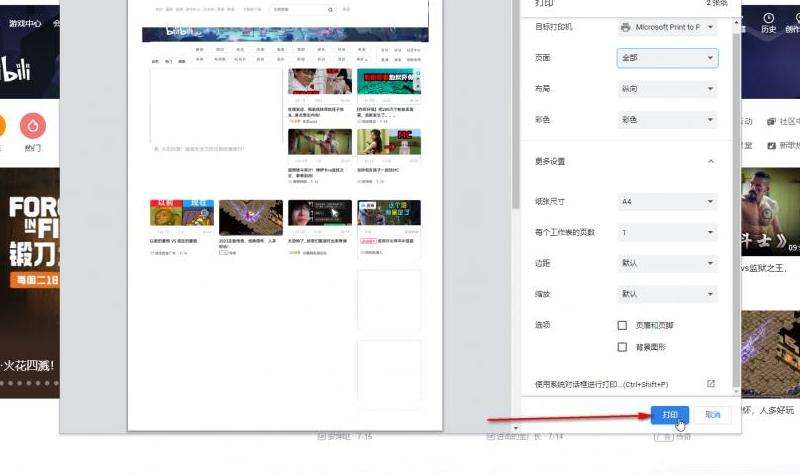Open the 缩放 scale dropdown
800x474 pixels.
pyautogui.click(x=667, y=294)
